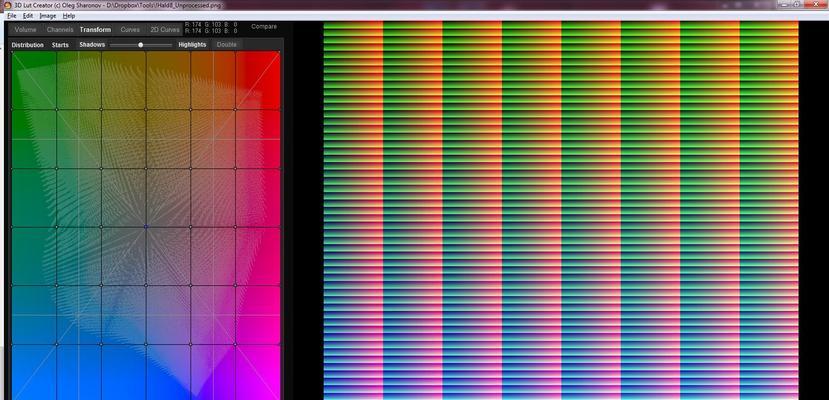Click the Highlights button
Viewport: 829px width, 400px height.
click(x=192, y=45)
